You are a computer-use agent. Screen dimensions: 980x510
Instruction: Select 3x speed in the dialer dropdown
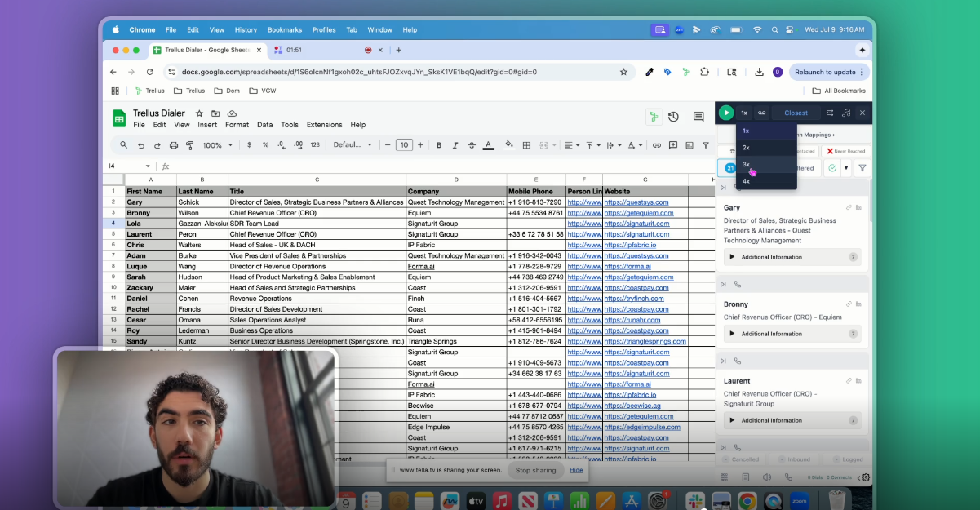point(747,164)
